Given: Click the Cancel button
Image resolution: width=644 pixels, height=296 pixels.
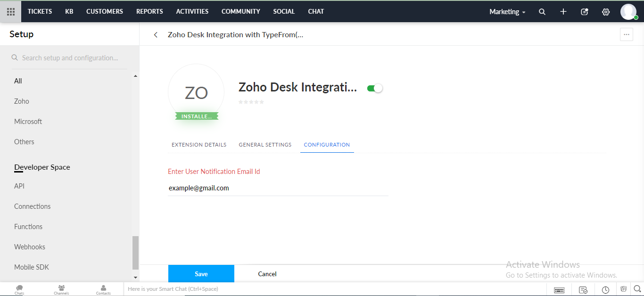Looking at the screenshot, I should point(267,274).
